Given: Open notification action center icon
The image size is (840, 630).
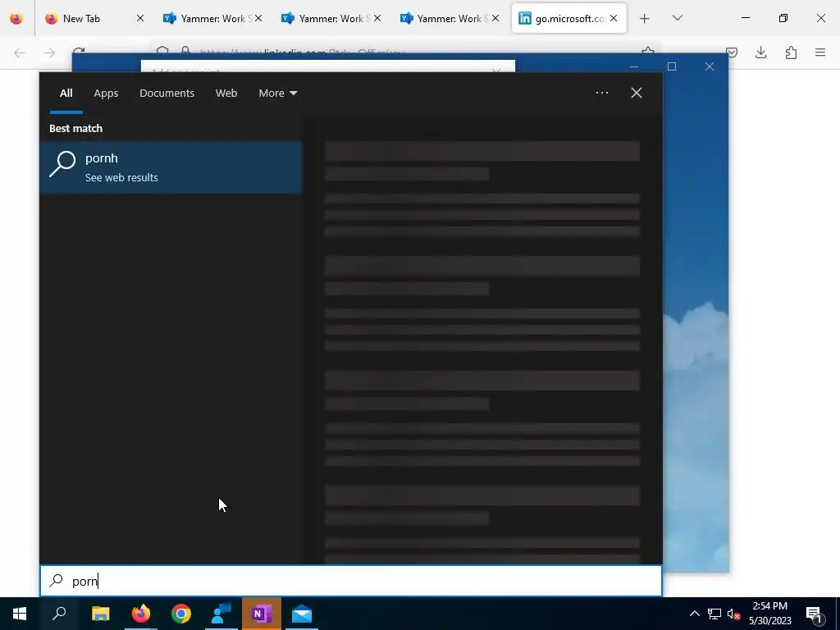Looking at the screenshot, I should pyautogui.click(x=815, y=614).
